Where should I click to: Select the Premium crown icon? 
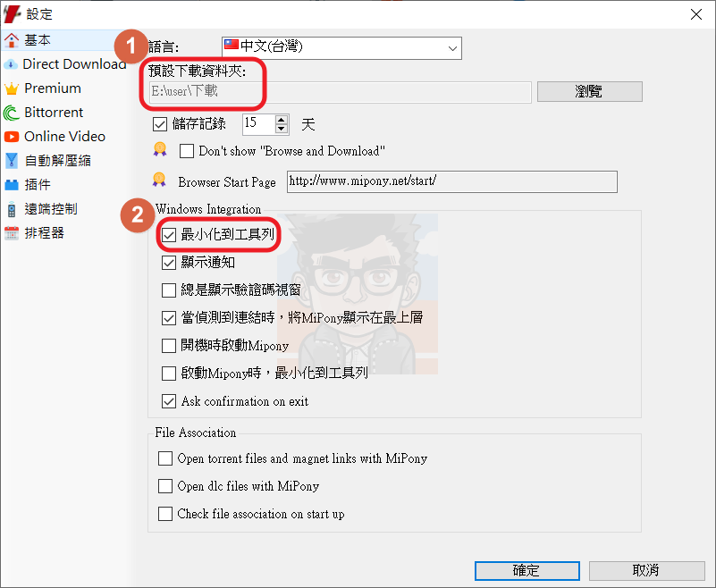point(11,88)
